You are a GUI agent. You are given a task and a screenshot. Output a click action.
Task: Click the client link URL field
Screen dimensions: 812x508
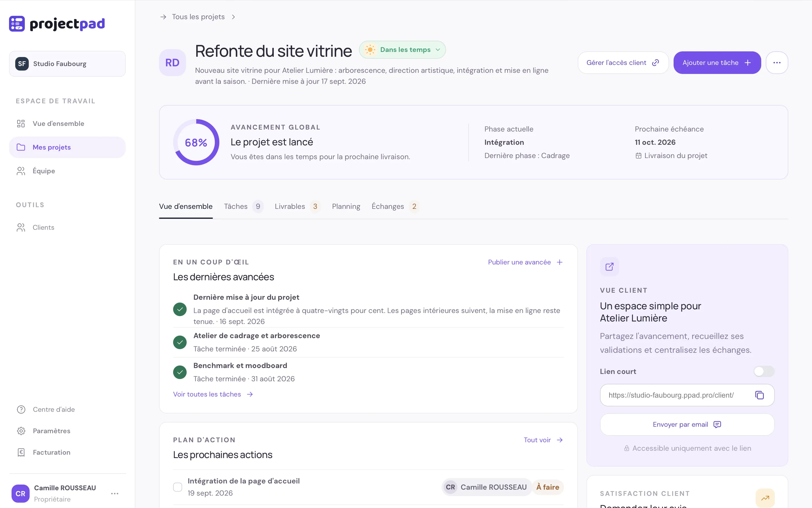click(687, 395)
